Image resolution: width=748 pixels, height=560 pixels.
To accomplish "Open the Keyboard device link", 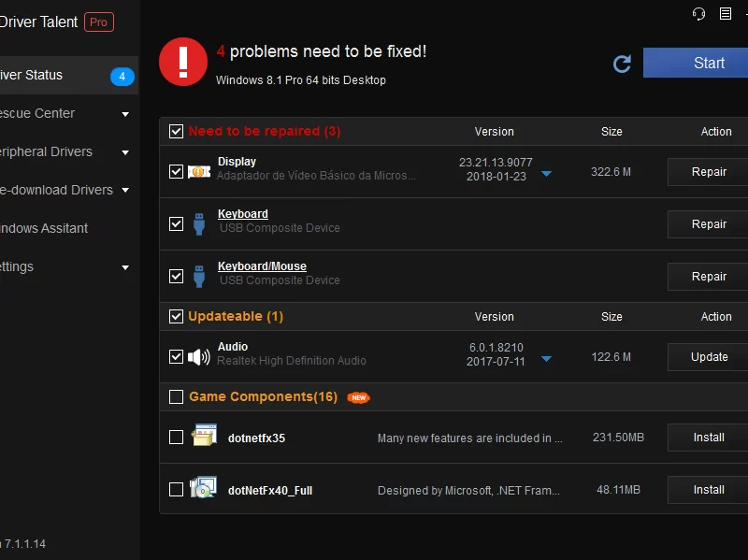I will coord(243,214).
